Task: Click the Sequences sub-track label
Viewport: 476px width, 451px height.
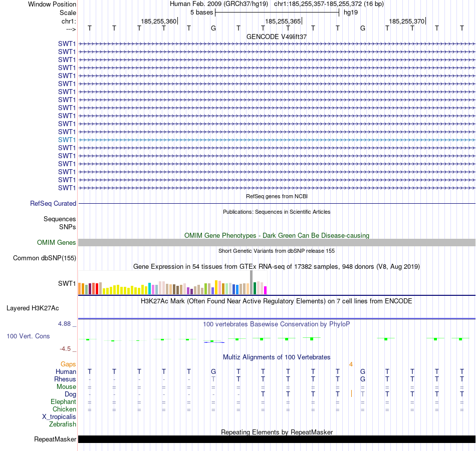Action: click(x=60, y=219)
